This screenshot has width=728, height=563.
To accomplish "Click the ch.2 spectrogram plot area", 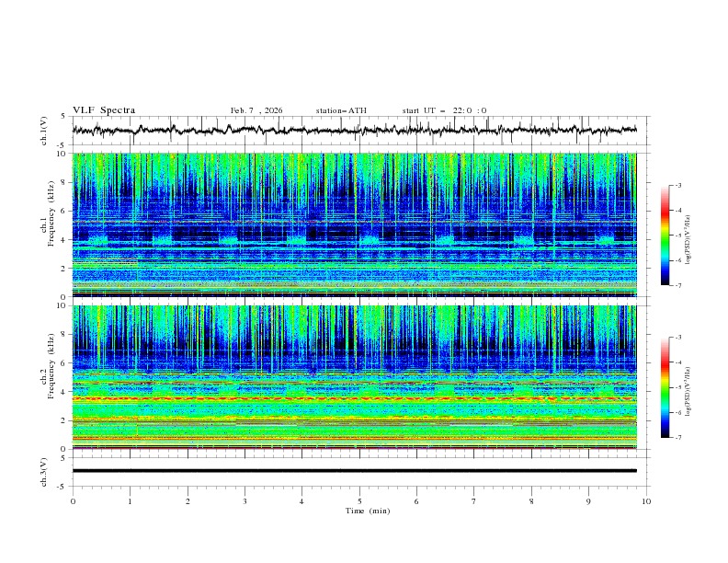I will pyautogui.click(x=354, y=377).
